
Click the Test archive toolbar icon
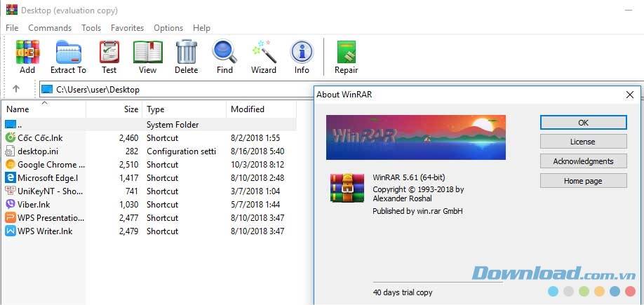[109, 52]
